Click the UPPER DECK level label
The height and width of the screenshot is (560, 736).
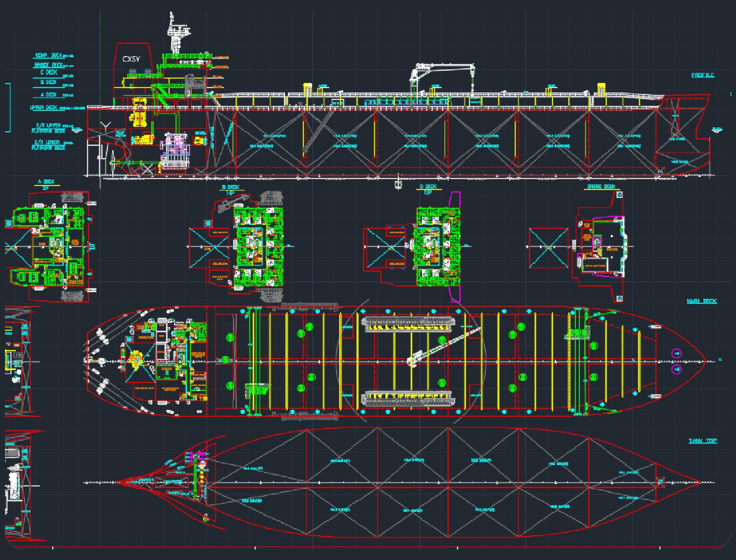click(44, 107)
